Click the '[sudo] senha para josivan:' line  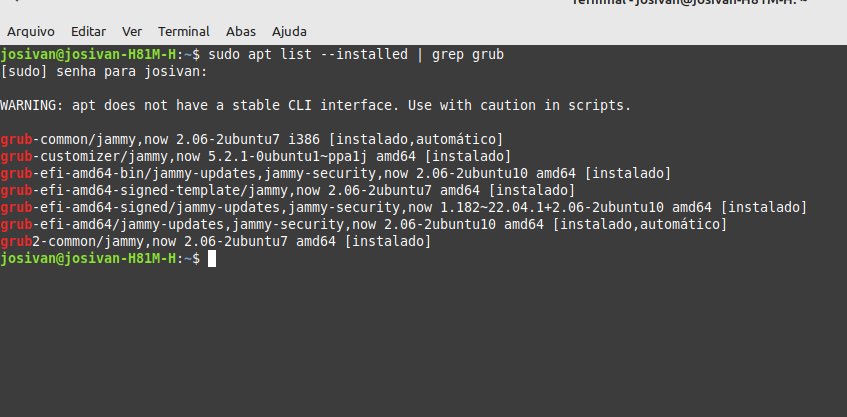(x=104, y=72)
